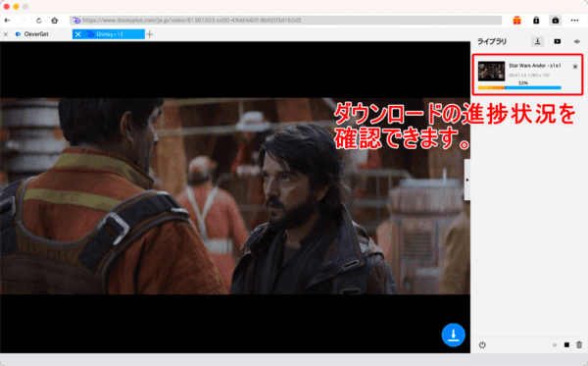Click the red macOS close button
Image resolution: width=588 pixels, height=366 pixels.
(7, 7)
